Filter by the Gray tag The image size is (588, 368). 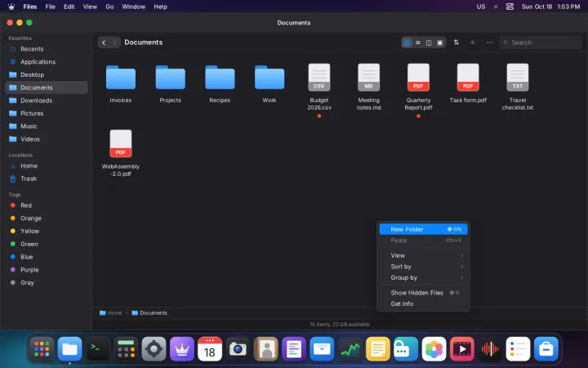pyautogui.click(x=47, y=283)
